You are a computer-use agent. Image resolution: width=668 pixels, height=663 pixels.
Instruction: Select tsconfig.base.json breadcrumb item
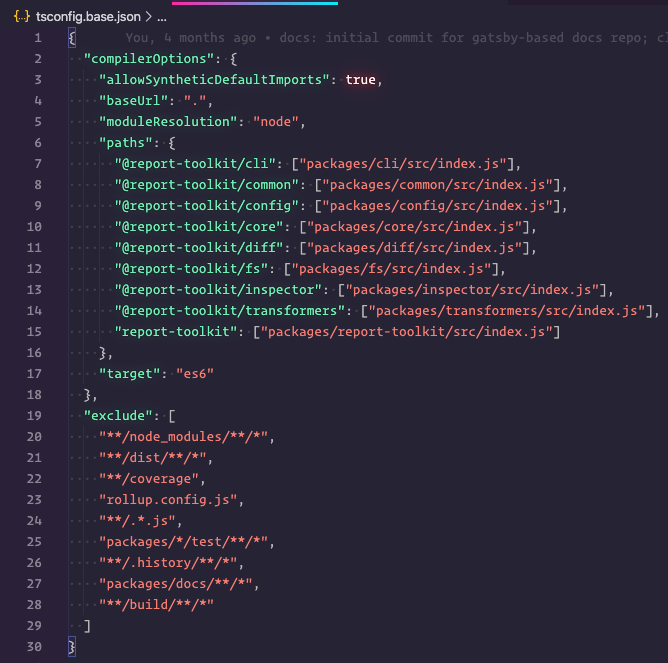click(88, 17)
